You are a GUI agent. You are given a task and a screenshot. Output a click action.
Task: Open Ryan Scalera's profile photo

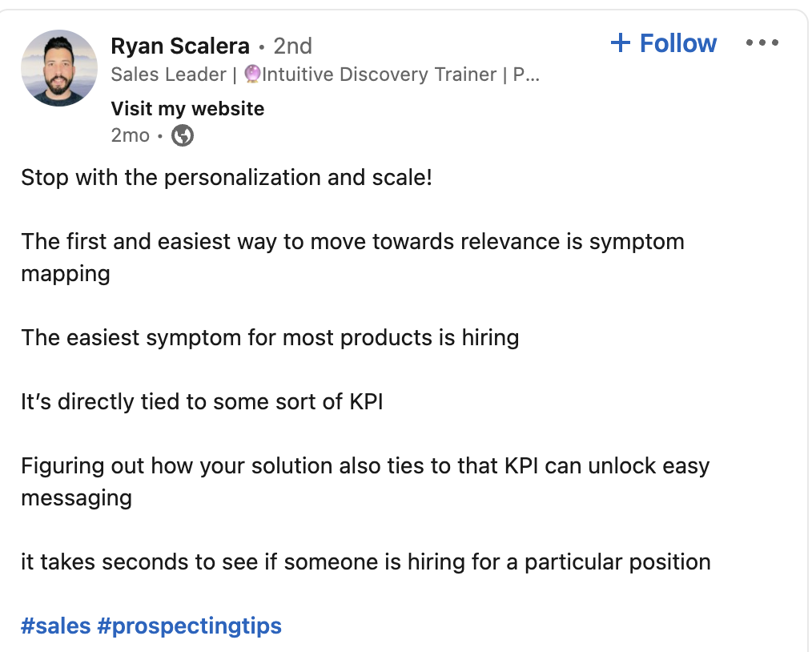click(x=58, y=68)
